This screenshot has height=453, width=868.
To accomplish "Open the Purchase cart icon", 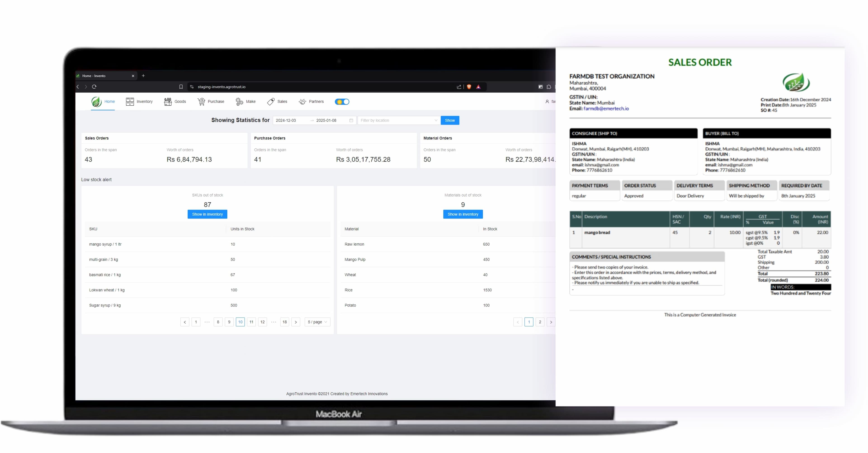I will 201,102.
